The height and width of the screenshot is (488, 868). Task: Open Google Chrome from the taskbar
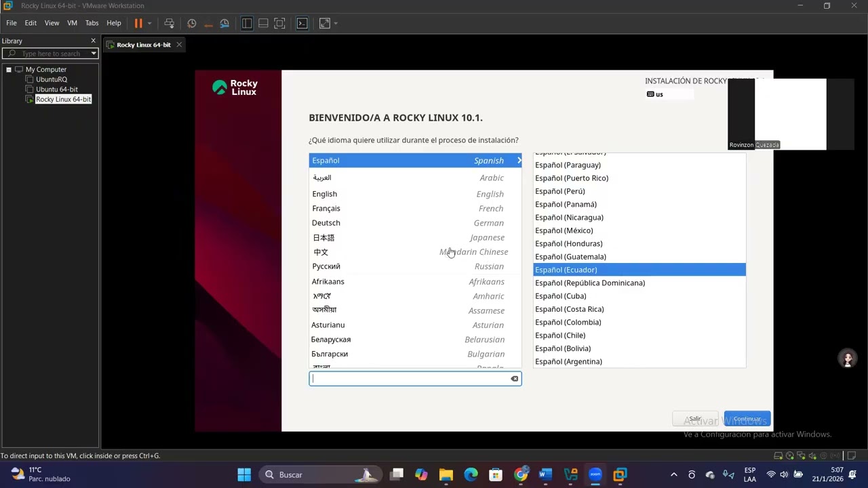pos(521,474)
